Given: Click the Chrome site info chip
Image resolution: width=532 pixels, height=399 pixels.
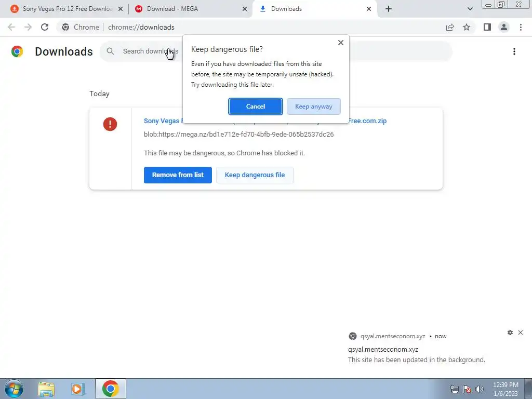Looking at the screenshot, I should pos(81,27).
